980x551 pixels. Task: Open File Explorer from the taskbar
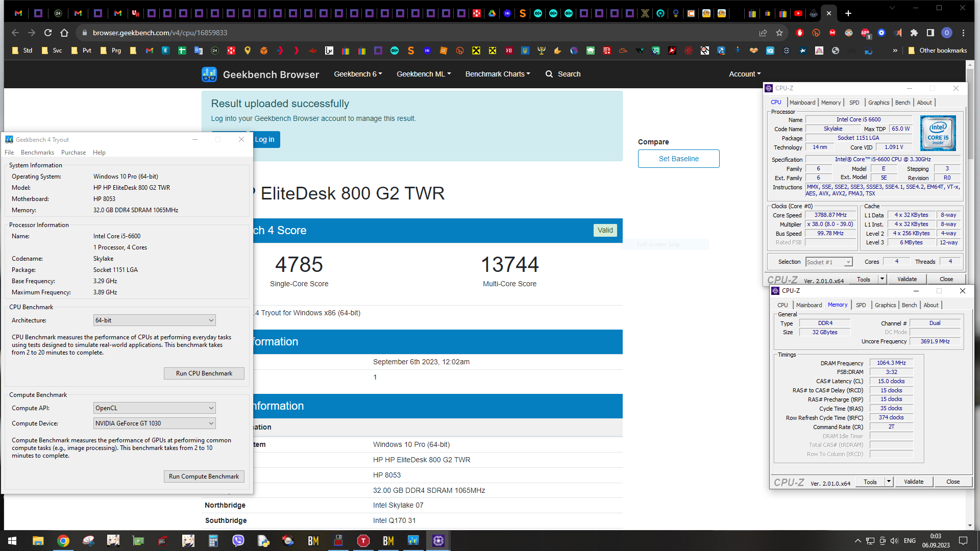(x=38, y=541)
